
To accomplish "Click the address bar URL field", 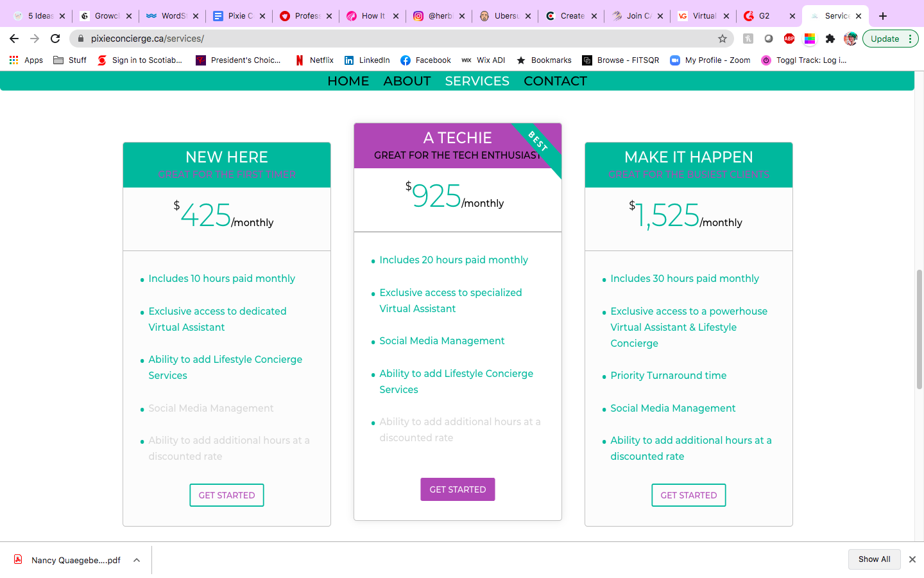I will [x=385, y=39].
